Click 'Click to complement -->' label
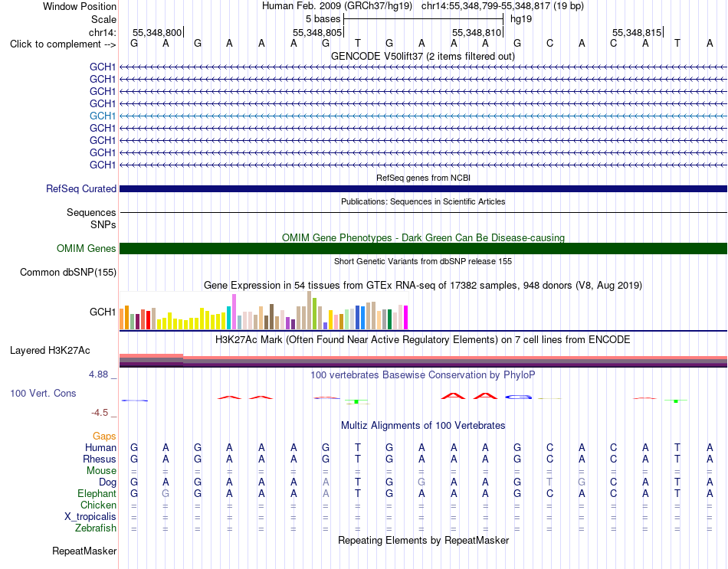The width and height of the screenshot is (728, 569). click(x=63, y=44)
